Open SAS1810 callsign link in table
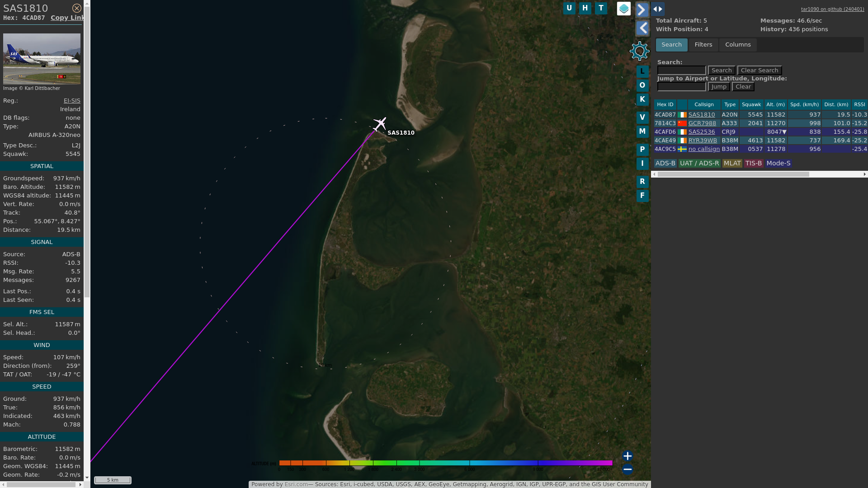Screen dimensions: 868x488 click(702, 115)
